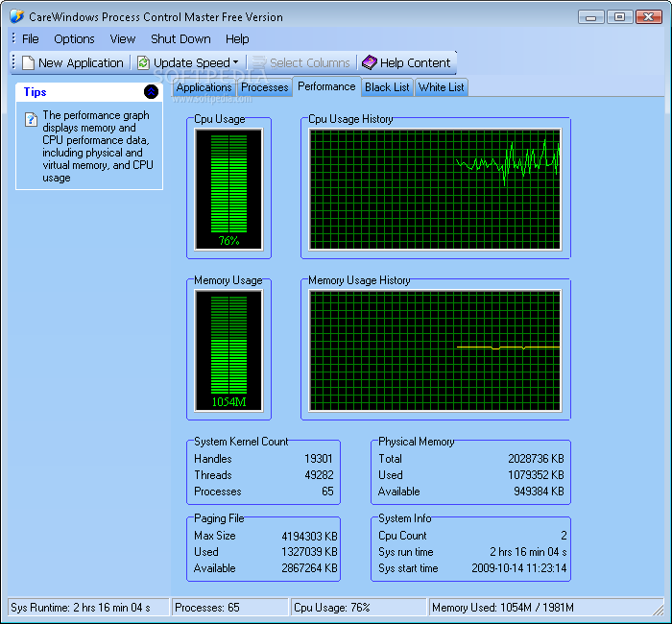Click the CareWindows app icon in title bar

[16, 16]
